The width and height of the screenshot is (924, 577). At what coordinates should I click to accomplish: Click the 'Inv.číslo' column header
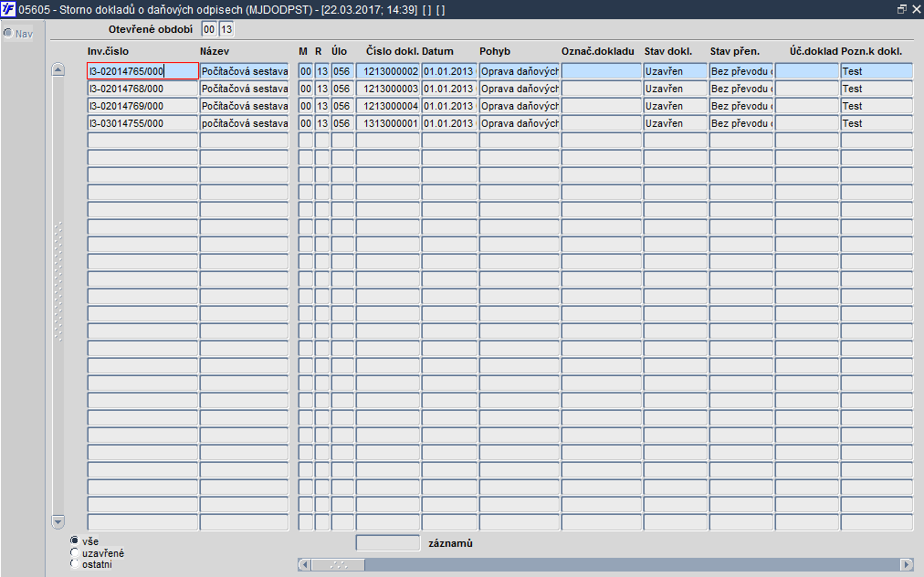pos(108,51)
